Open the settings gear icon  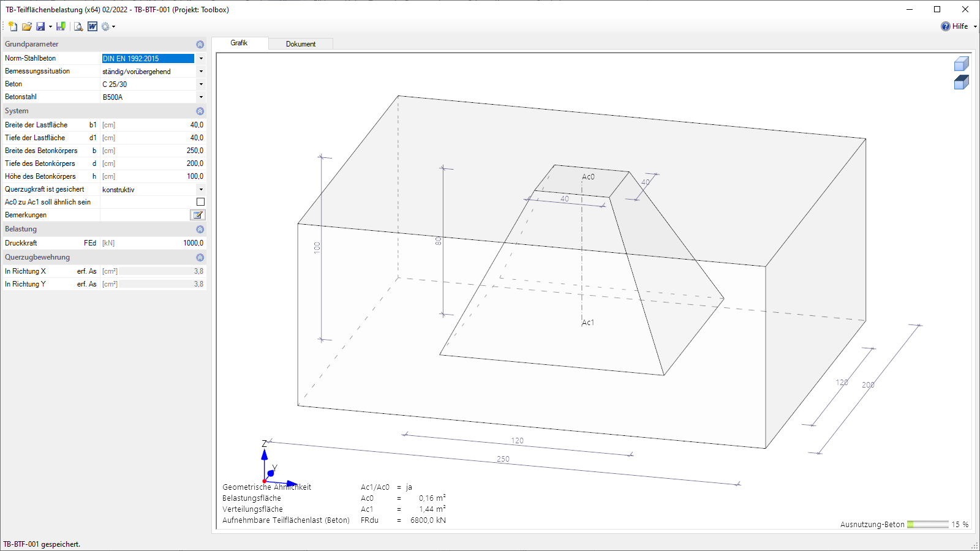coord(105,26)
